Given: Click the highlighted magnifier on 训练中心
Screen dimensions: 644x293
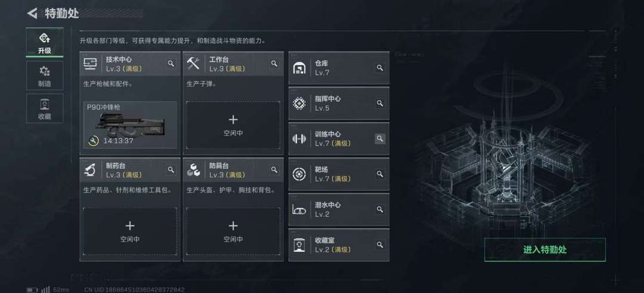Looking at the screenshot, I should [380, 138].
